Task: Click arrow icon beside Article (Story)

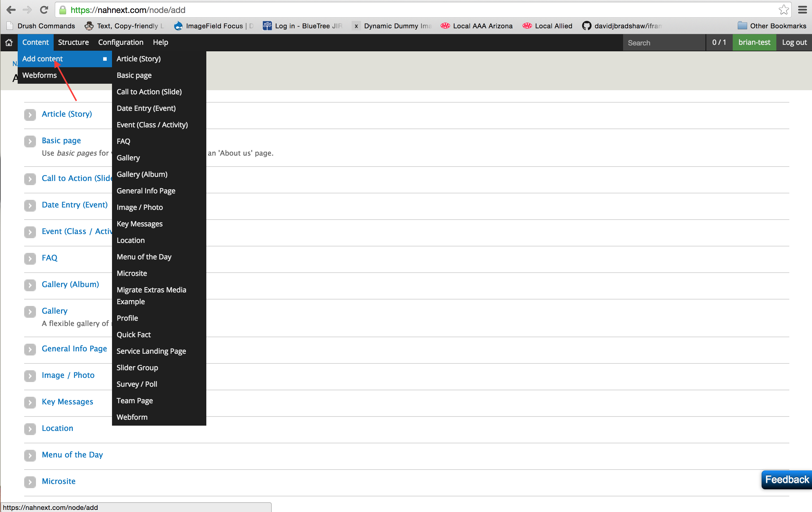Action: coord(30,115)
